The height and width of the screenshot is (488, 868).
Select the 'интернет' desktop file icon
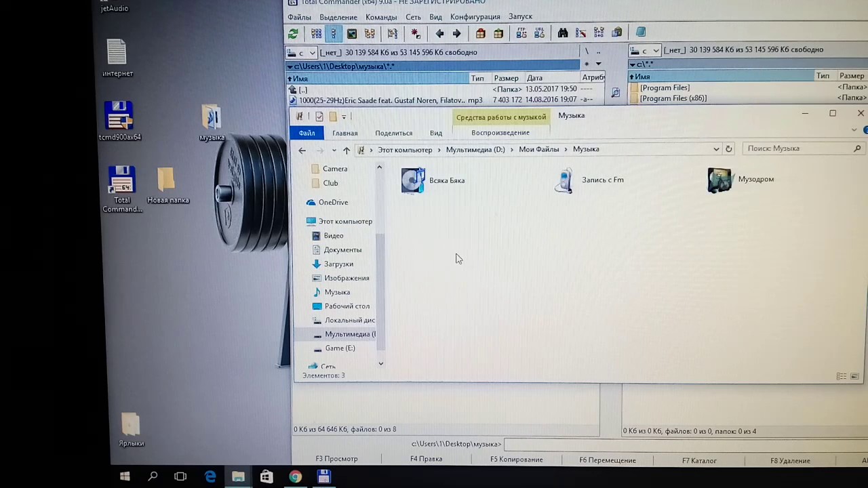coord(117,58)
